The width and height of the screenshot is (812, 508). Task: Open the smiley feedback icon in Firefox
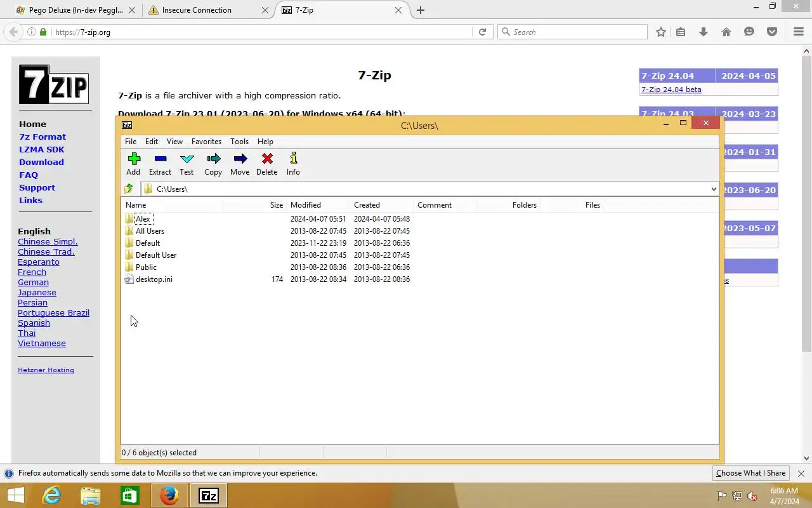click(x=749, y=32)
